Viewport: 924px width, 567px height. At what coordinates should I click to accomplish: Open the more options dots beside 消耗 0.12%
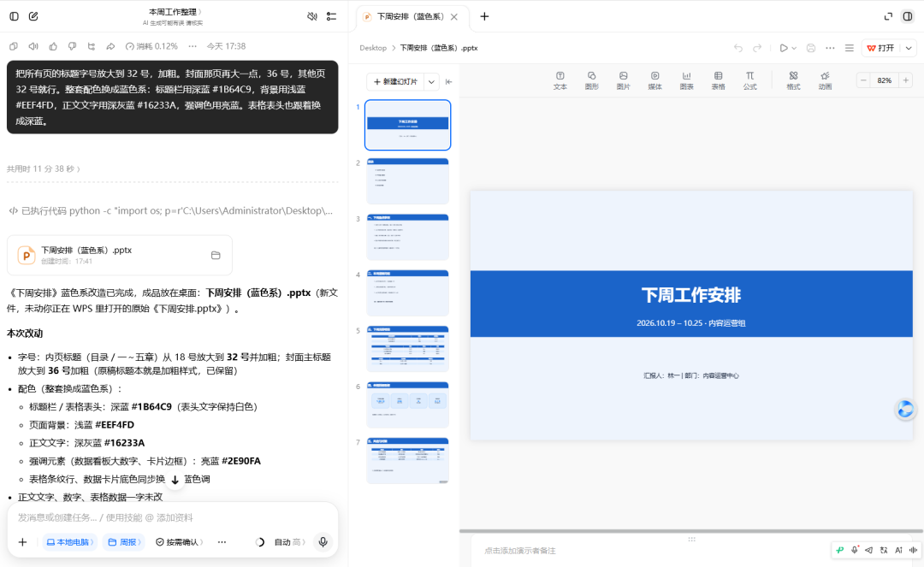click(x=192, y=46)
